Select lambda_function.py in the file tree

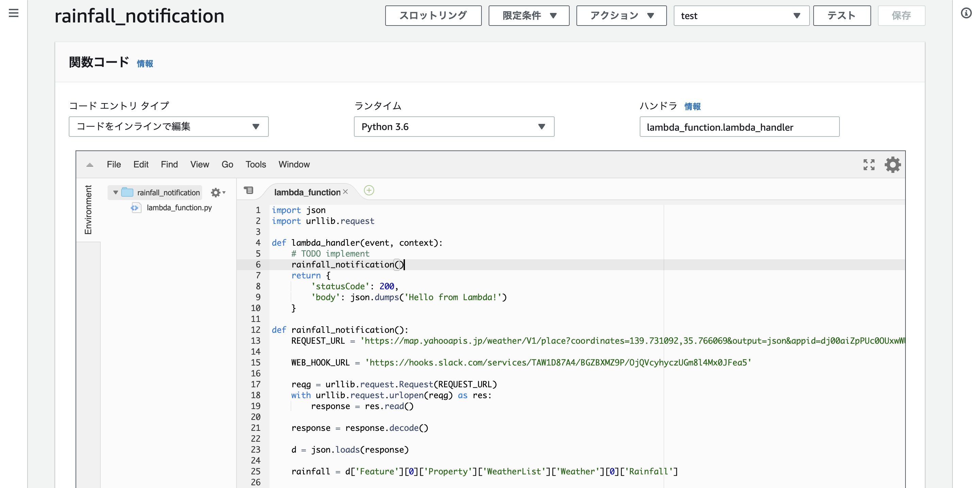coord(179,208)
